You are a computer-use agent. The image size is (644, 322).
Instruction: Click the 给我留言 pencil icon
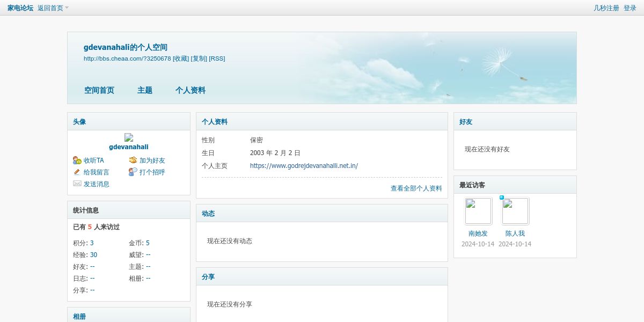77,172
